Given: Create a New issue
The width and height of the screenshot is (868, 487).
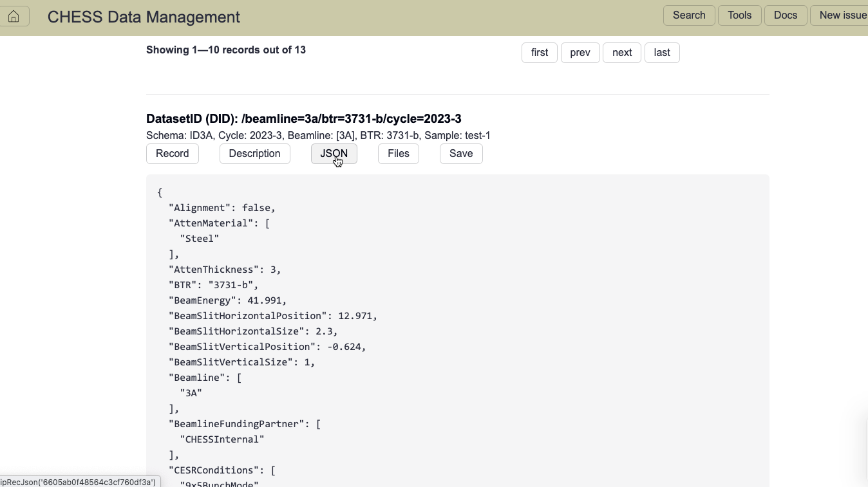Looking at the screenshot, I should click(840, 15).
